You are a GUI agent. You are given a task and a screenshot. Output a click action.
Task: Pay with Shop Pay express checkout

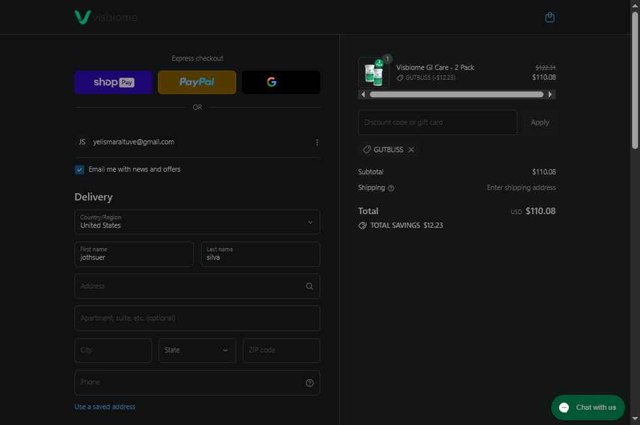point(113,82)
